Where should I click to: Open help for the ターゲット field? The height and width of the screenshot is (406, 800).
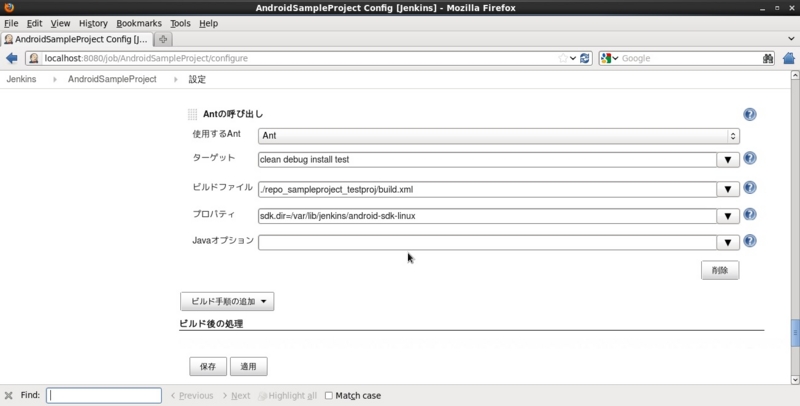tap(749, 158)
